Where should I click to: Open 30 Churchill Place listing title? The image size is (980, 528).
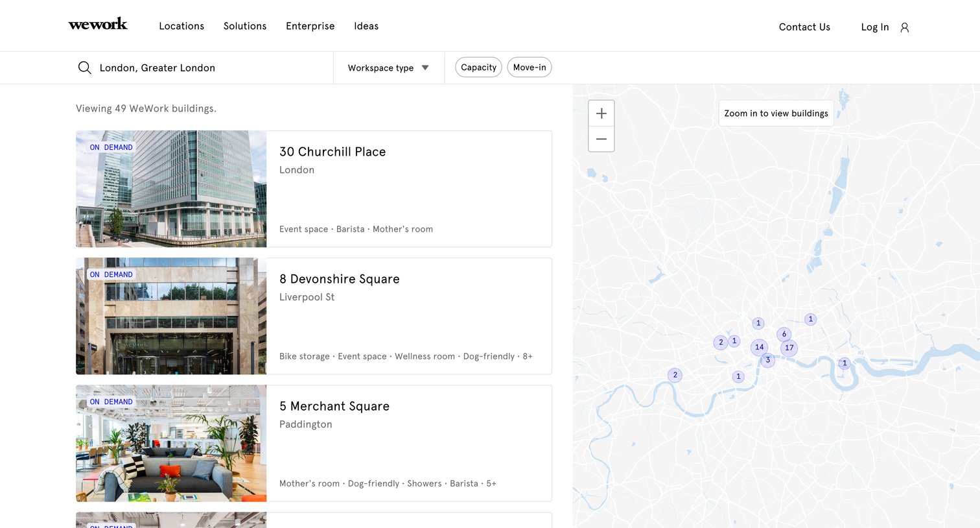pyautogui.click(x=332, y=152)
